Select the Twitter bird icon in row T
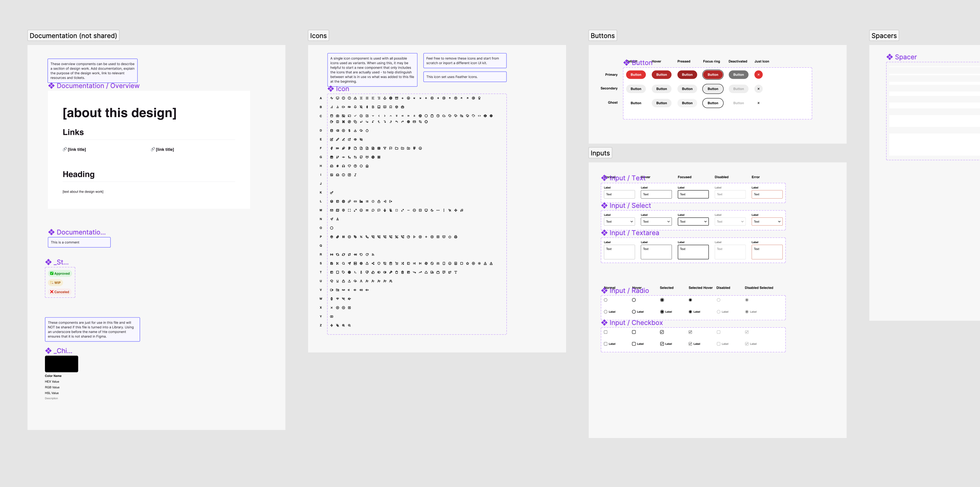This screenshot has width=980, height=487. coord(450,272)
